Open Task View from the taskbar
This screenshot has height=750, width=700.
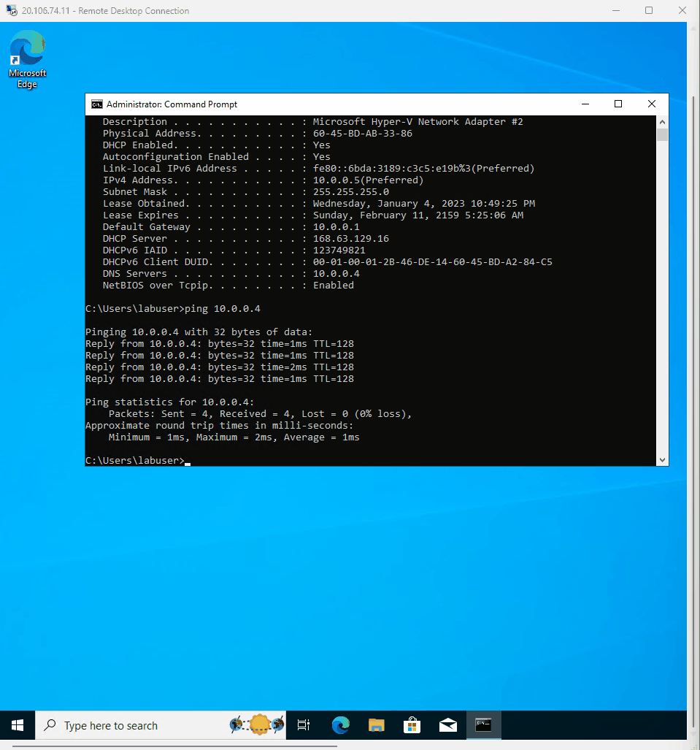point(304,725)
